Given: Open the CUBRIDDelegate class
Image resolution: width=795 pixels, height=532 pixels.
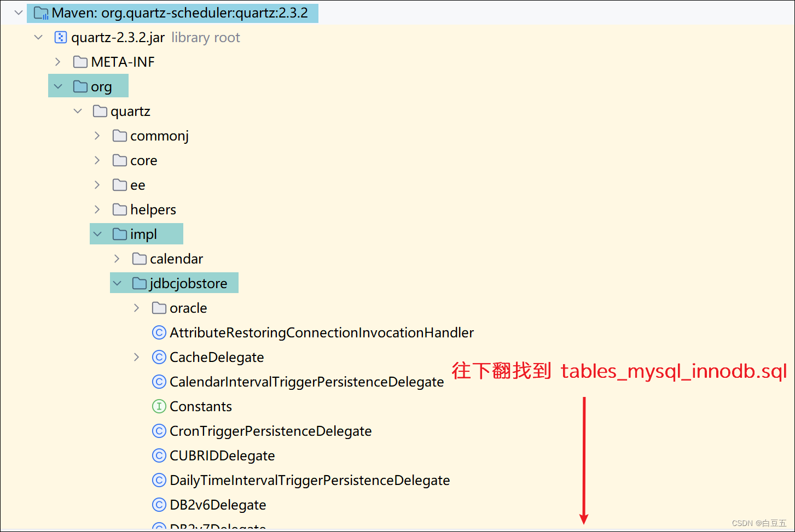Looking at the screenshot, I should click(x=222, y=455).
